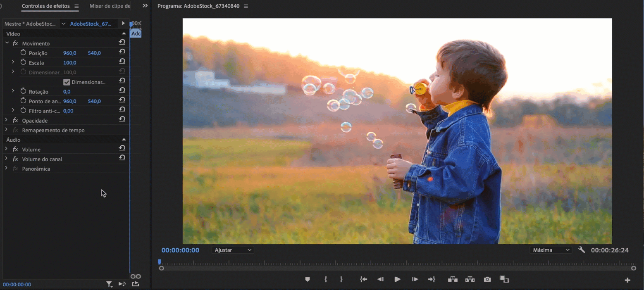Toggle Ponto de ancoragem stopwatch
644x290 pixels.
click(23, 101)
